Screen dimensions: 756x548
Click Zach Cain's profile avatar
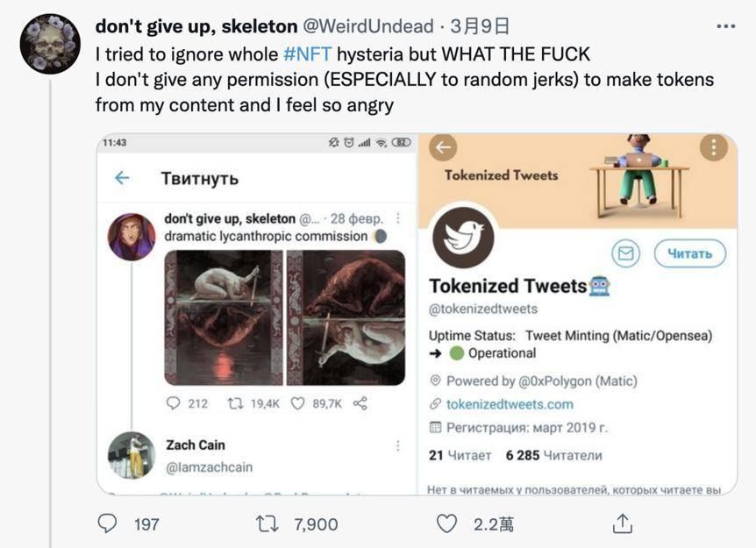pyautogui.click(x=132, y=455)
